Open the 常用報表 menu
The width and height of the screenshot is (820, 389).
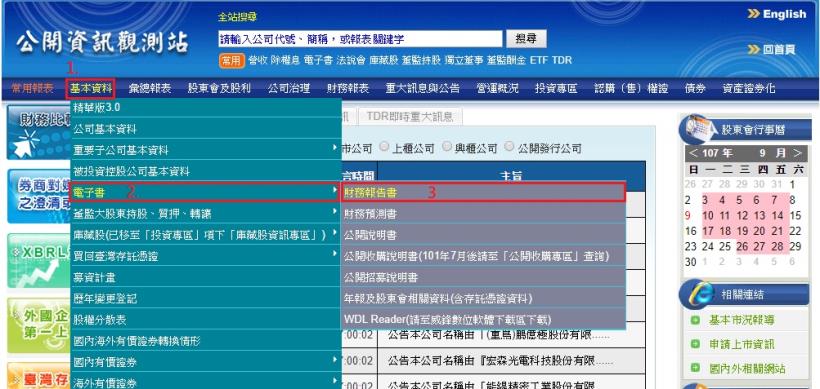pyautogui.click(x=33, y=89)
